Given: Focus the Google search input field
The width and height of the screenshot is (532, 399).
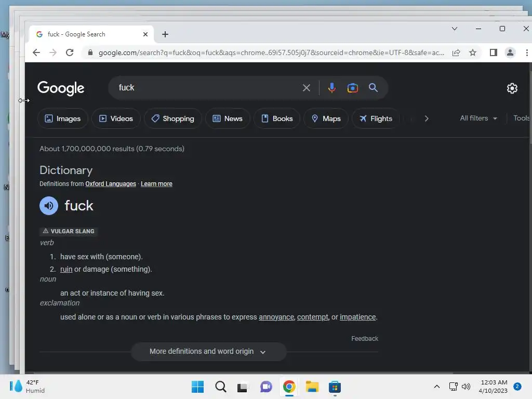Looking at the screenshot, I should click(x=207, y=87).
